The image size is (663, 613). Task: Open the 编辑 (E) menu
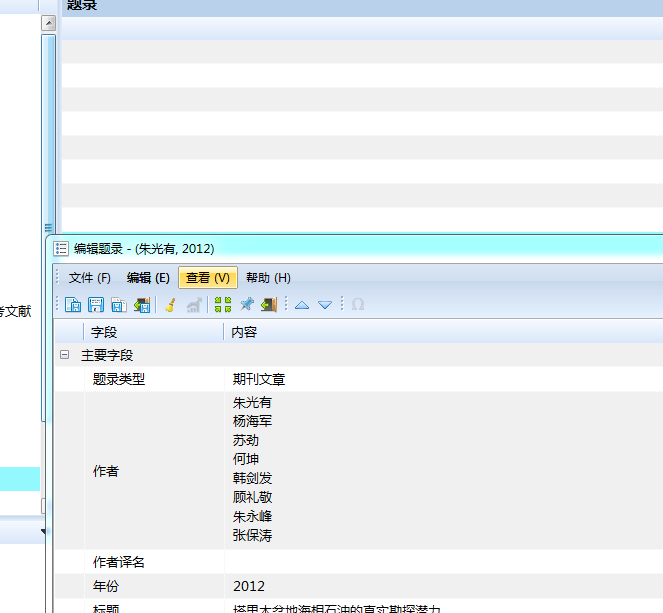point(148,278)
